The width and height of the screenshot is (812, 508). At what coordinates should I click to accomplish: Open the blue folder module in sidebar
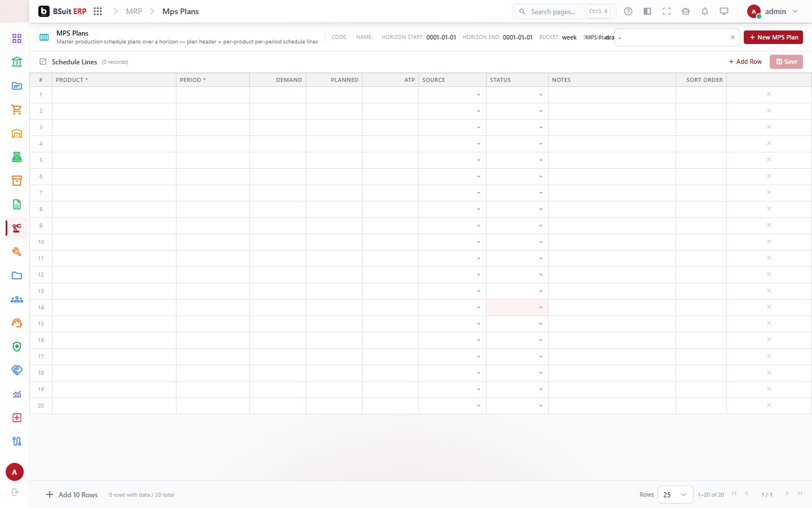(x=17, y=275)
